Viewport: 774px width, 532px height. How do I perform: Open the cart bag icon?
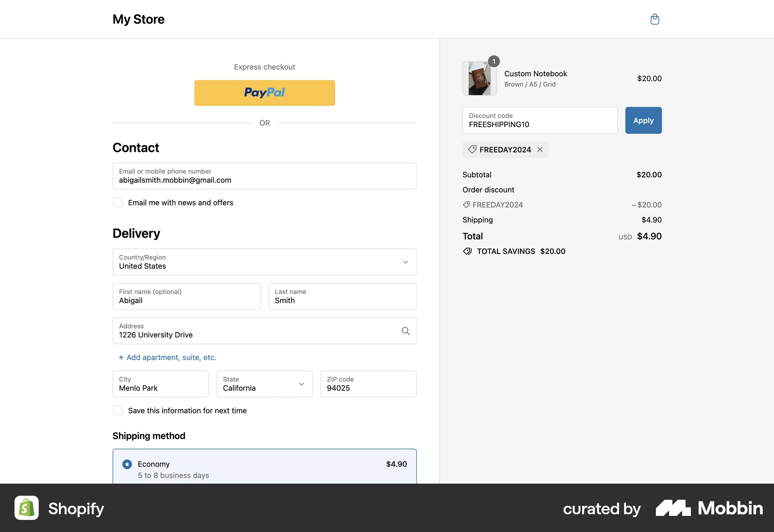tap(655, 19)
